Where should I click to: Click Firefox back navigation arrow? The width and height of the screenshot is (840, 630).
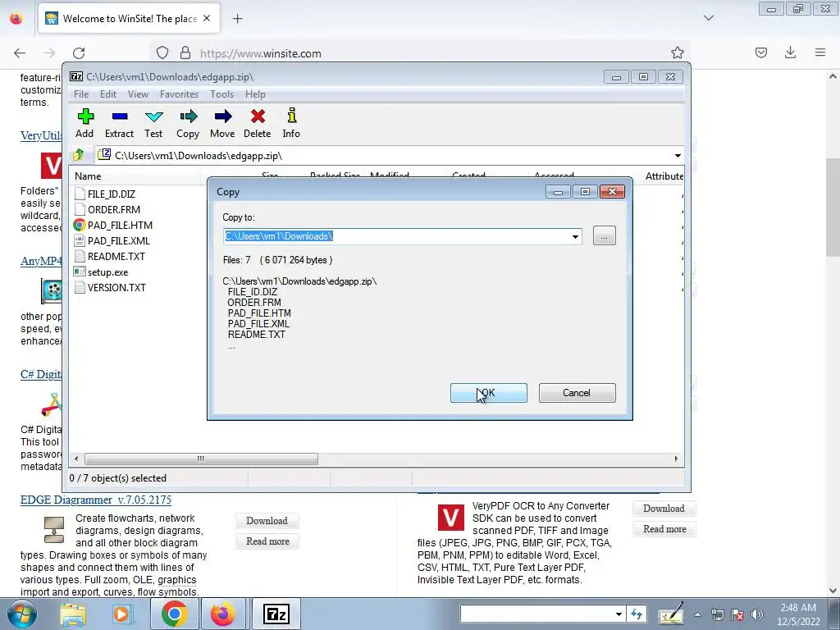click(20, 53)
